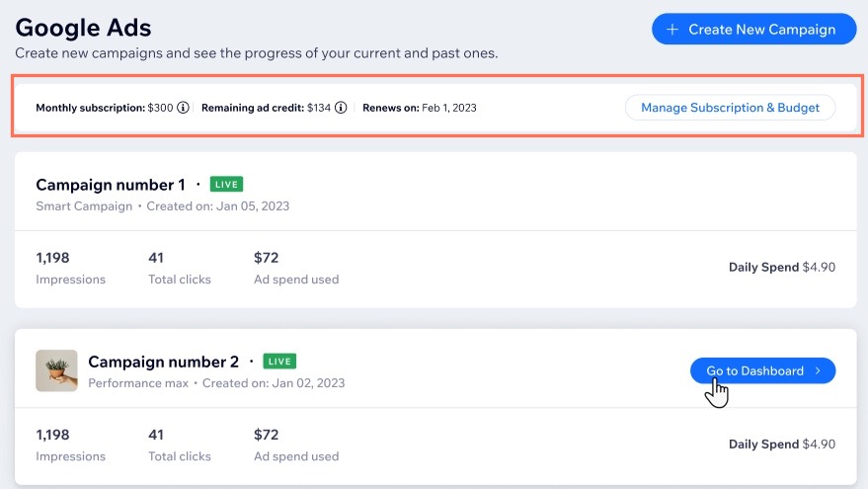Open Campaign number 2 plant thumbnail
868x489 pixels.
click(56, 370)
